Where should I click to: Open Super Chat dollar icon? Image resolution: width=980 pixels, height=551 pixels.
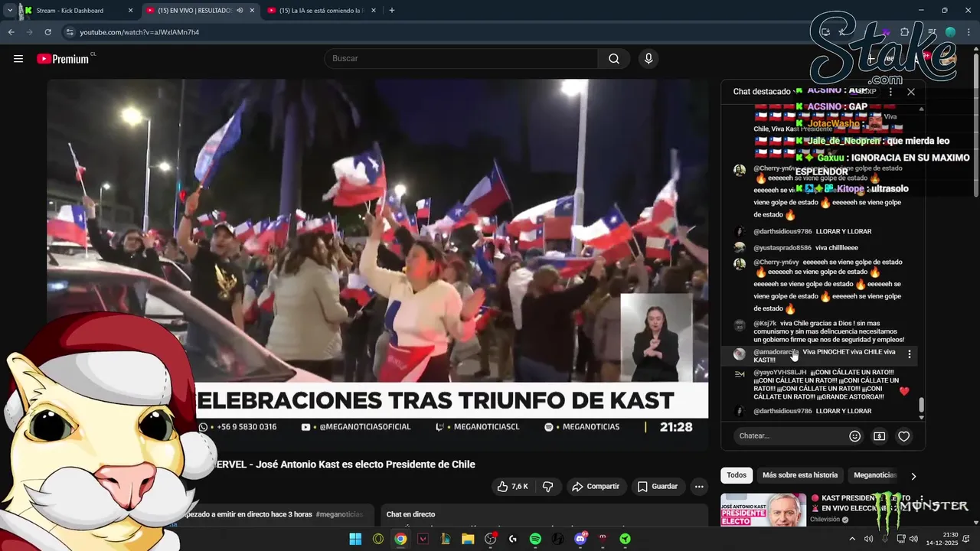pyautogui.click(x=879, y=436)
